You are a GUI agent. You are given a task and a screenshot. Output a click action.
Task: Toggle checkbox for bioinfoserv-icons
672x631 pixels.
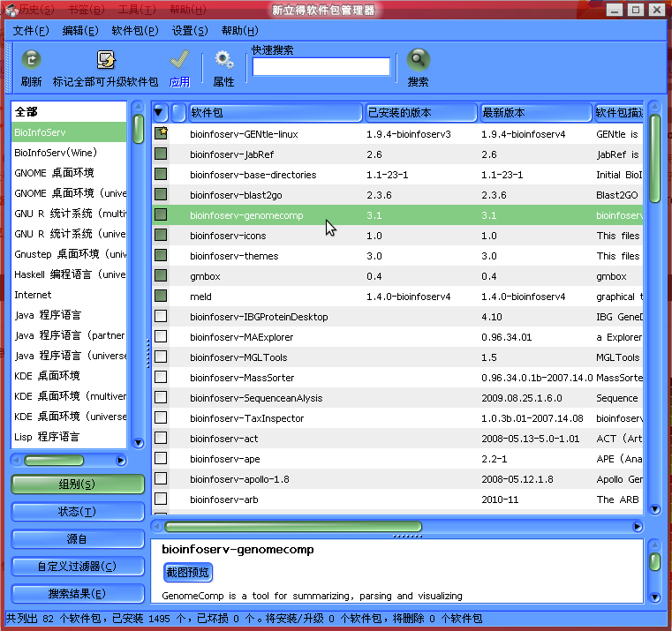161,235
